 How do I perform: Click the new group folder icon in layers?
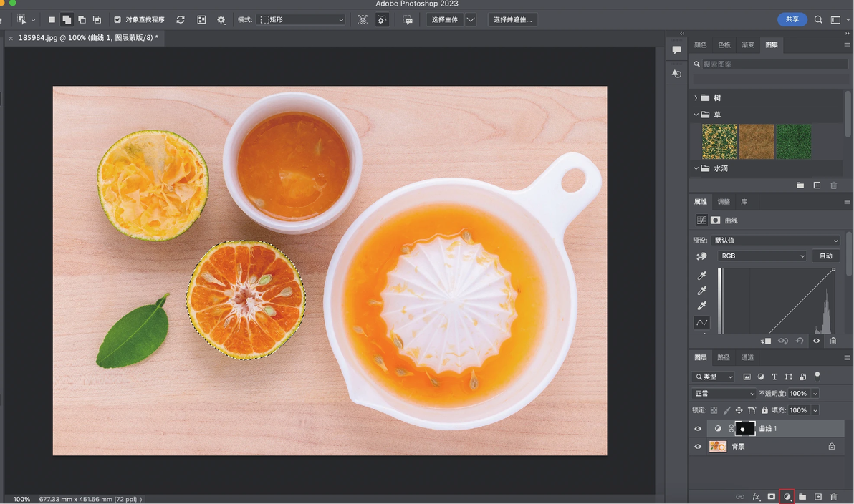[802, 496]
